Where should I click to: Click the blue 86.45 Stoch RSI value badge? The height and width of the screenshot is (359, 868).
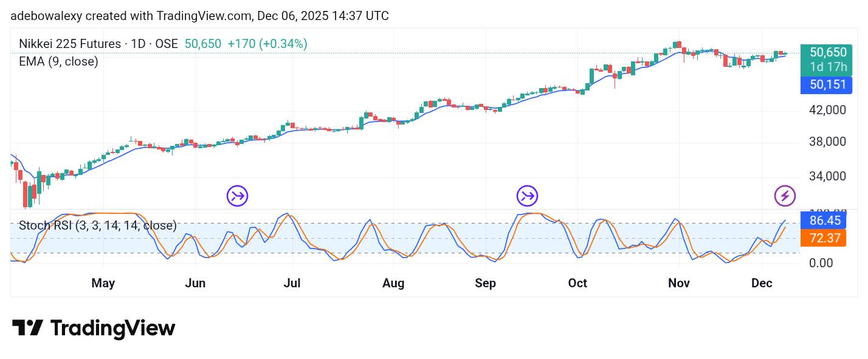click(x=824, y=221)
